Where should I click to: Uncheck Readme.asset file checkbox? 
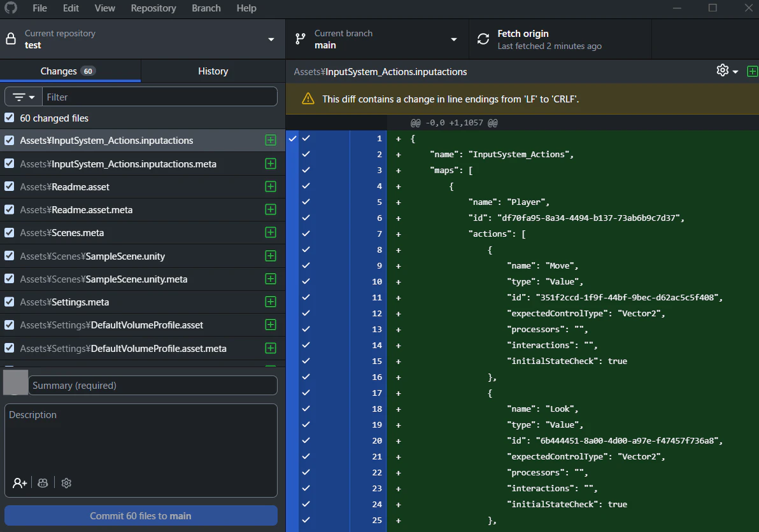(x=9, y=186)
